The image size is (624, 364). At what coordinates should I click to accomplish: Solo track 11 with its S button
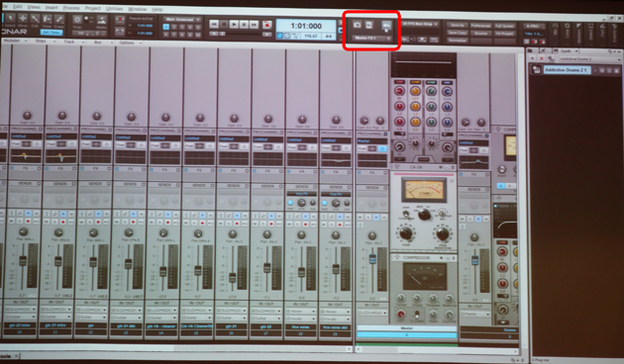pos(54,222)
